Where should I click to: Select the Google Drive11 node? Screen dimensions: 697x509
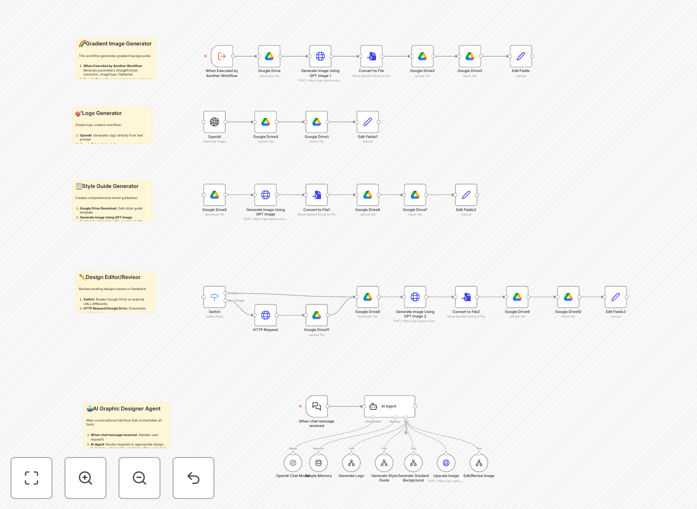tap(316, 315)
